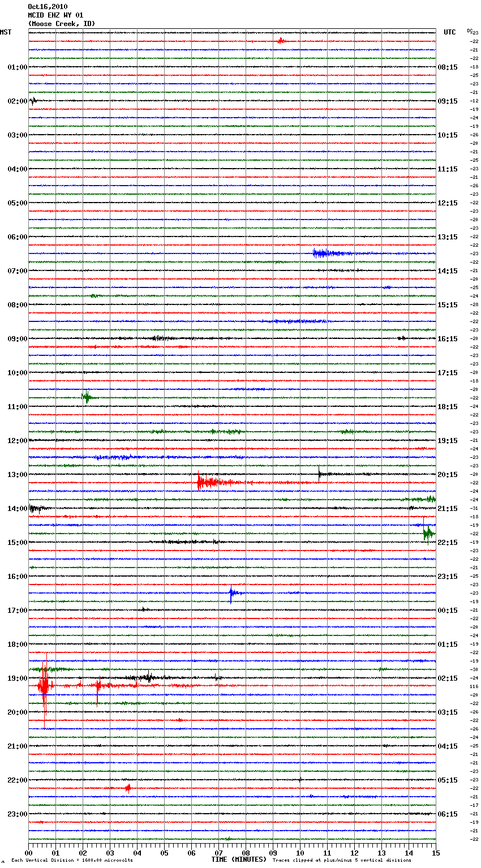Click the location label '(Moose Creek, ID)'
481x868 pixels.
coord(62,24)
